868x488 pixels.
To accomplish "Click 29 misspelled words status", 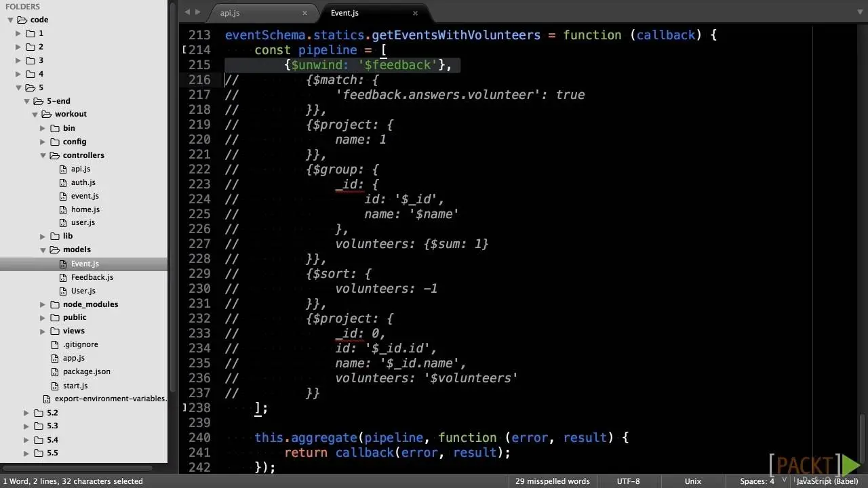I will click(552, 481).
